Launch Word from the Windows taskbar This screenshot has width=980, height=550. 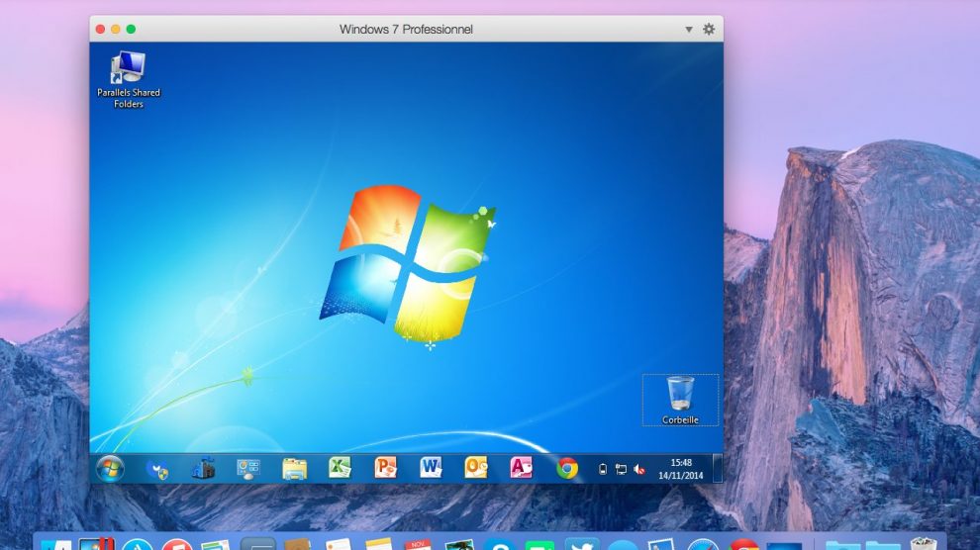pyautogui.click(x=431, y=468)
